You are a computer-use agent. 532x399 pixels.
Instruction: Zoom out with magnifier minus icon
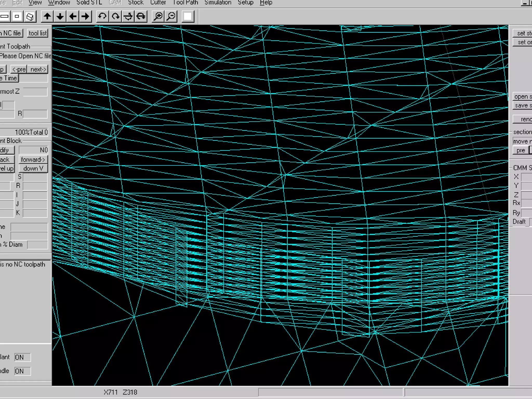(171, 17)
